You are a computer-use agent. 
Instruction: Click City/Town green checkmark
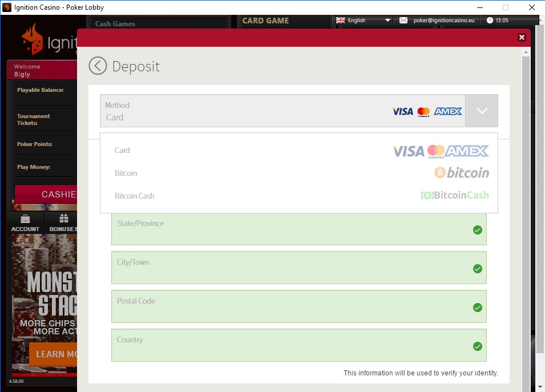478,269
